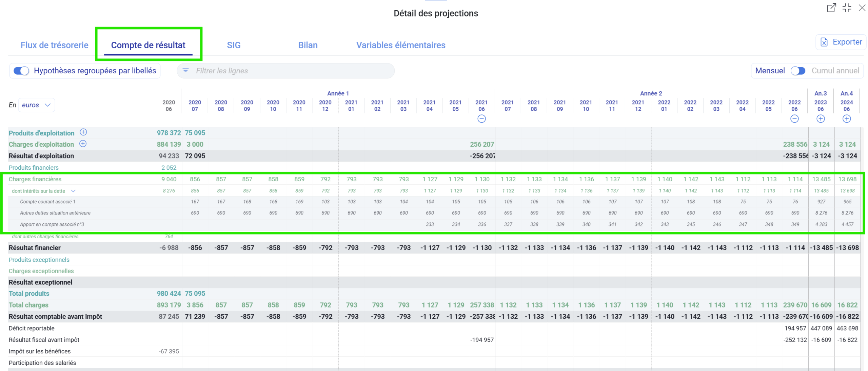Image resolution: width=868 pixels, height=371 pixels.
Task: Collapse dont intérêts sur la dette chevron
Action: coord(73,191)
